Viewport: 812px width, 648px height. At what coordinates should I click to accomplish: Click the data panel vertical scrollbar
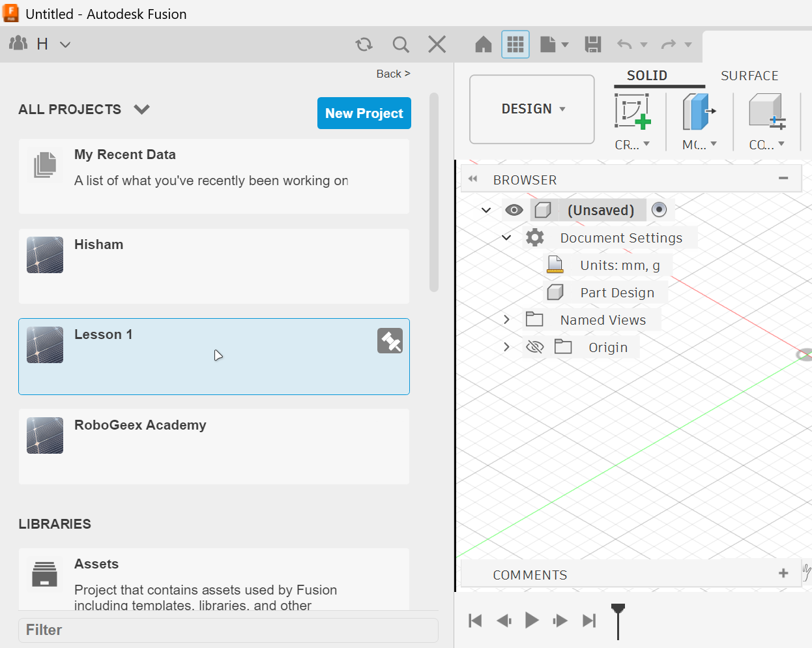coord(434,192)
